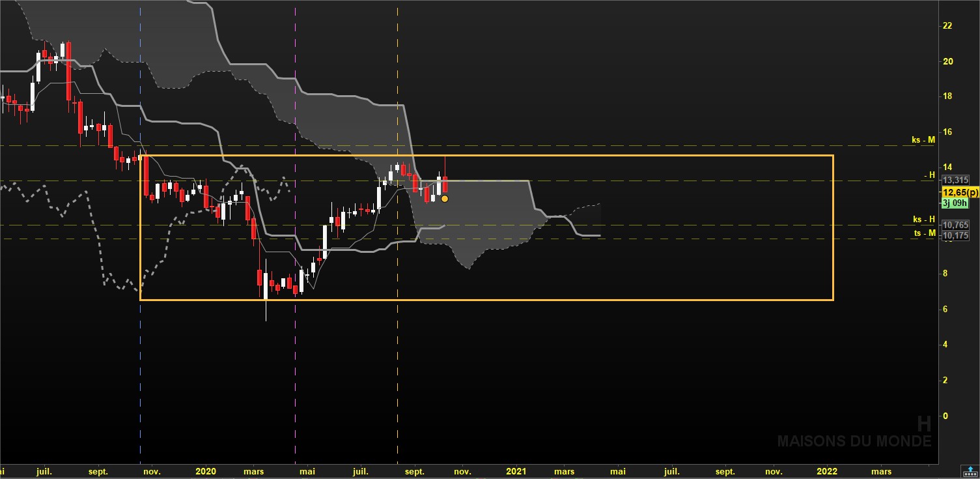Click the ks - M line label
The image size is (980, 479).
tap(923, 139)
